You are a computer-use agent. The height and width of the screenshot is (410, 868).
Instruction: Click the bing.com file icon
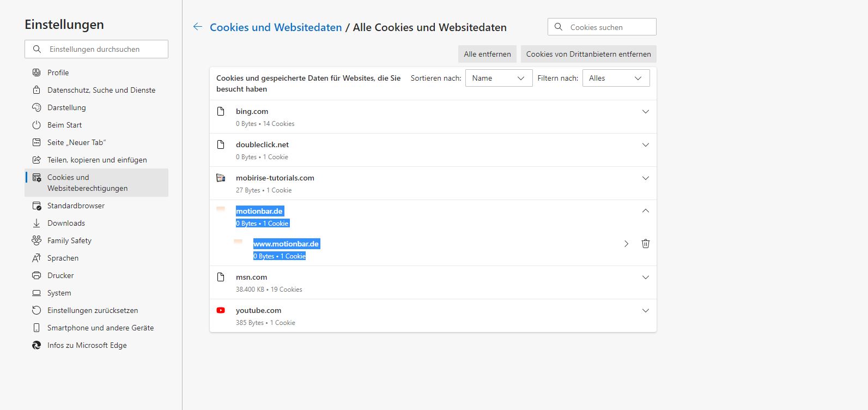(x=221, y=112)
